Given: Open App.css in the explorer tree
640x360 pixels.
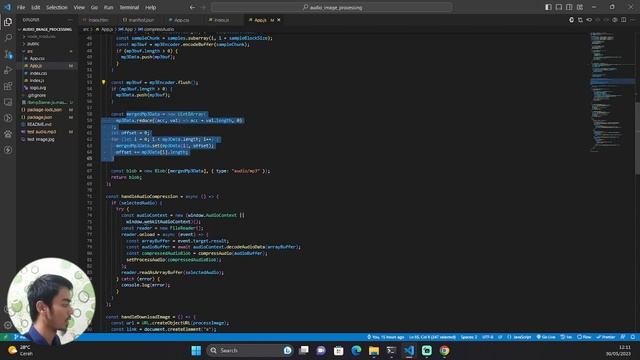Looking at the screenshot, I should [x=47, y=58].
